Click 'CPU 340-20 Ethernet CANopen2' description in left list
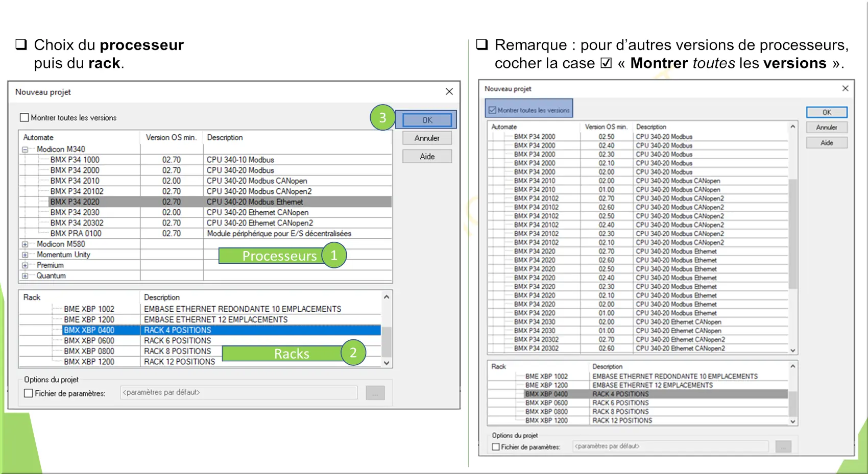The image size is (868, 474). point(260,223)
